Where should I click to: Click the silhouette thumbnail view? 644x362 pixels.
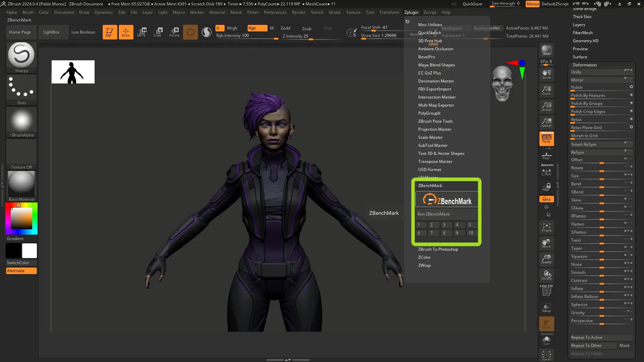point(73,72)
